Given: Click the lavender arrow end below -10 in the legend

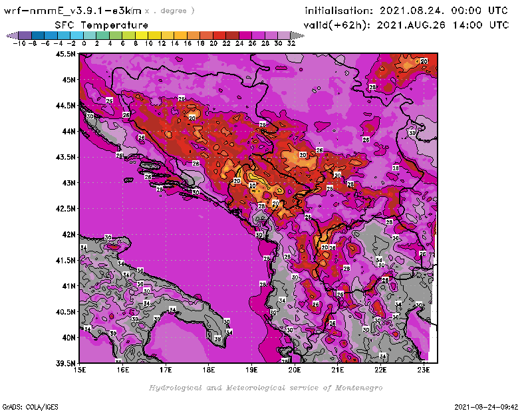Looking at the screenshot, I should pyautogui.click(x=13, y=35).
